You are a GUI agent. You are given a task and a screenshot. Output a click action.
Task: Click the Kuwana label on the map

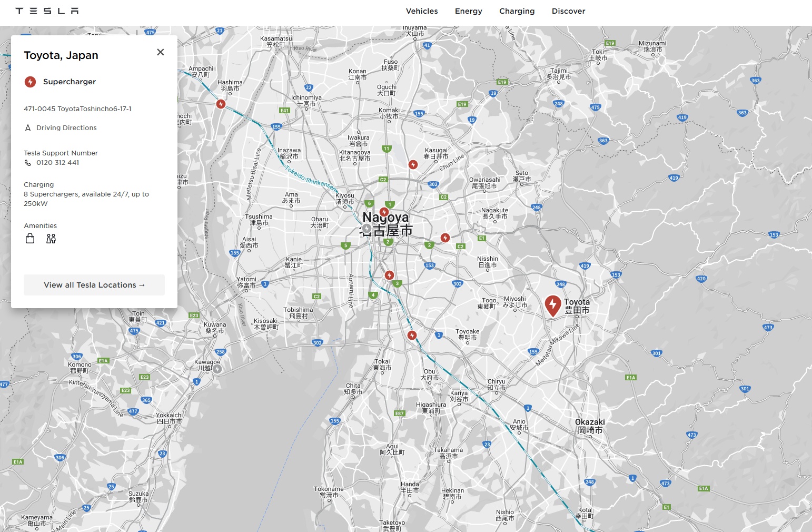click(215, 328)
